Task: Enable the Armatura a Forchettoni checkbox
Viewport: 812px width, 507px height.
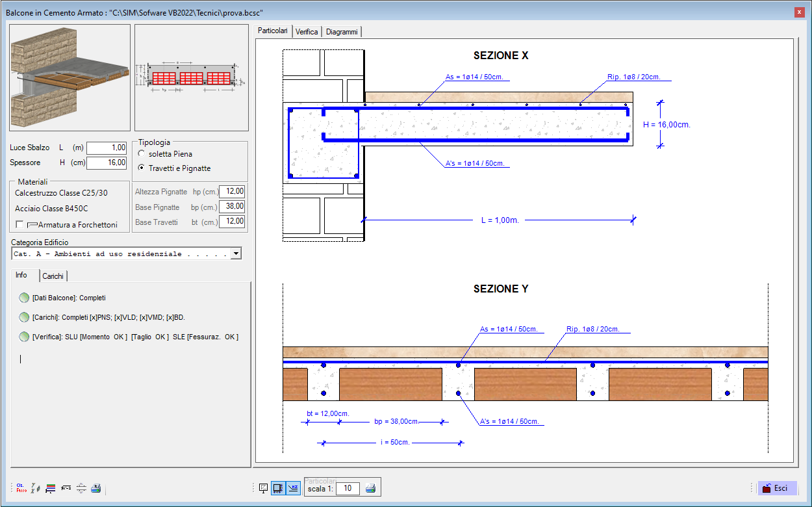Action: pos(66,224)
